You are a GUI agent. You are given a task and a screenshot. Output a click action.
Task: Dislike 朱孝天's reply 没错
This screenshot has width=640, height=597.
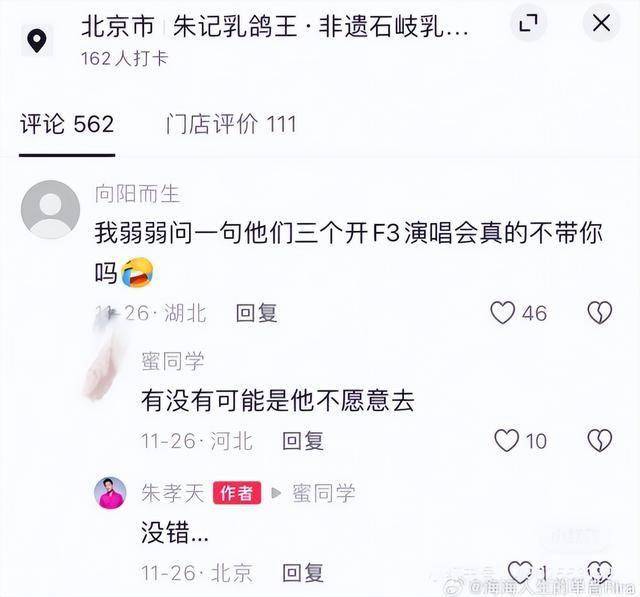click(x=600, y=572)
